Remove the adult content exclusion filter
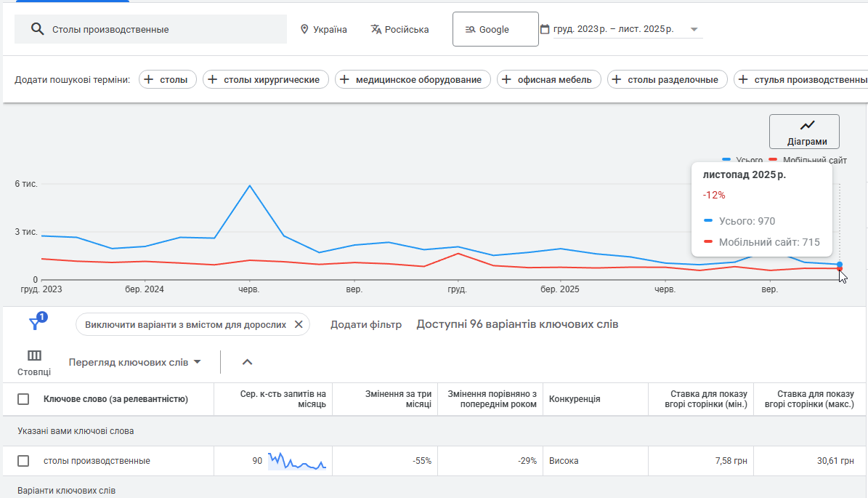Image resolution: width=868 pixels, height=498 pixels. pos(299,324)
